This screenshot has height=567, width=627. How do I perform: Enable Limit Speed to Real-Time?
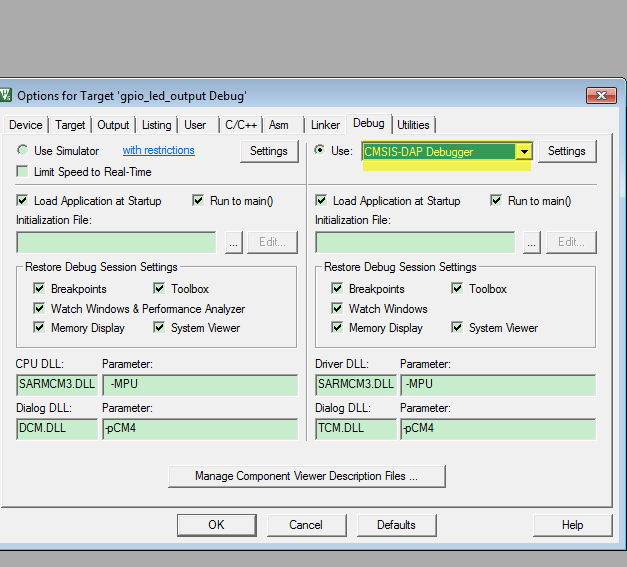point(22,172)
